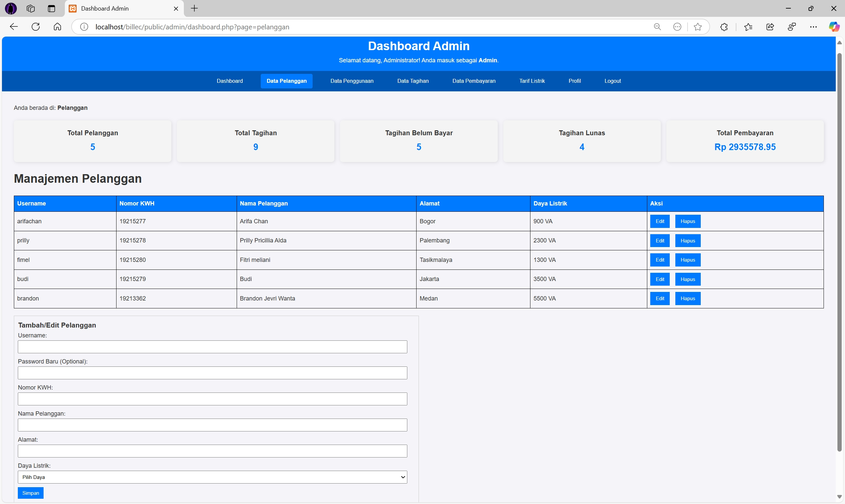Focus the Username input field

pyautogui.click(x=212, y=347)
